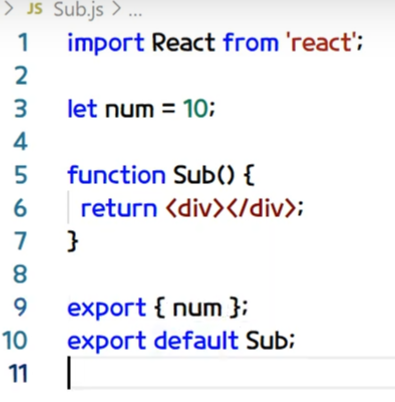Click the JS file icon in breadcrumb

pos(35,9)
